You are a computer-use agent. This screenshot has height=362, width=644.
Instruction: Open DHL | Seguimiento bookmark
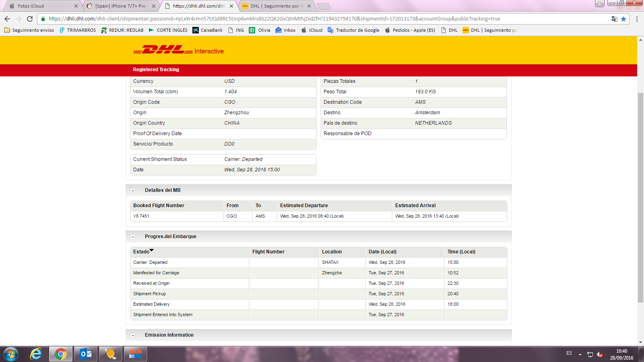tap(490, 30)
